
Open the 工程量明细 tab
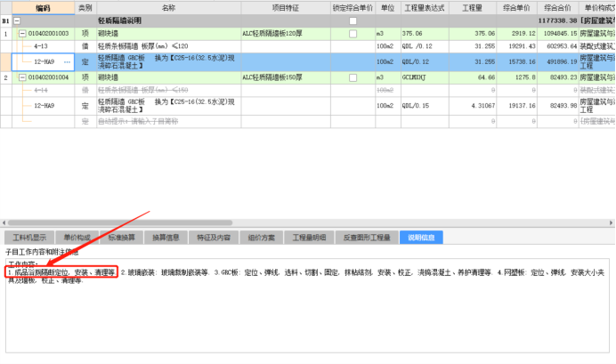[309, 237]
